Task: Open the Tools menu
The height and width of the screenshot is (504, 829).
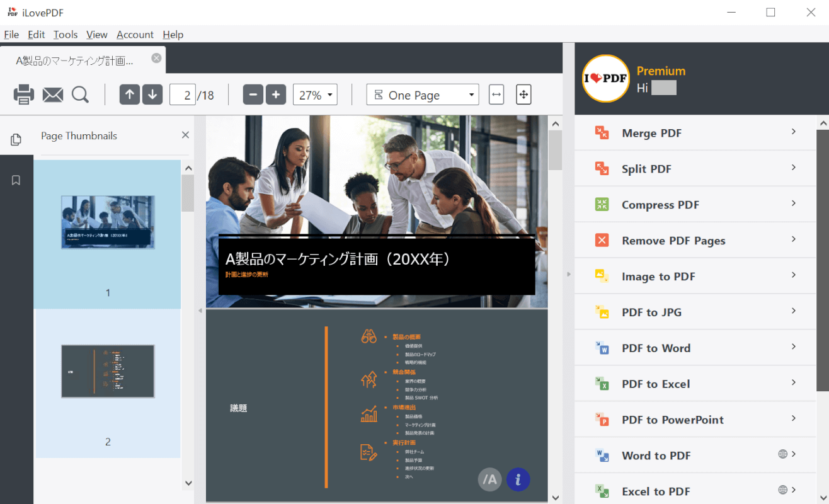Action: point(66,35)
